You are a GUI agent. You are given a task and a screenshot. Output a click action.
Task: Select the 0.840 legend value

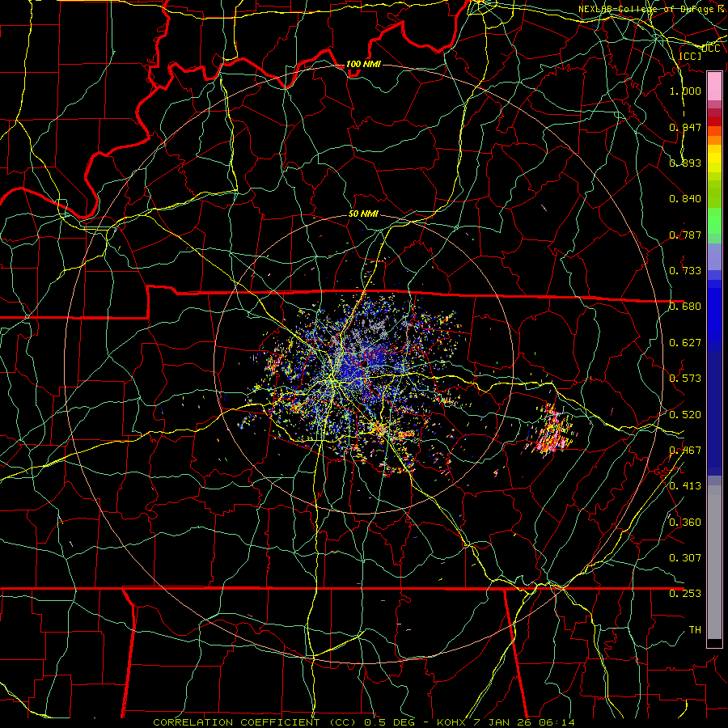[685, 199]
